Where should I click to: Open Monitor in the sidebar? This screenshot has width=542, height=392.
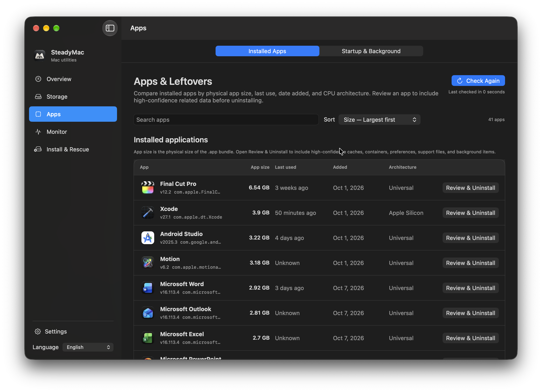(x=73, y=132)
